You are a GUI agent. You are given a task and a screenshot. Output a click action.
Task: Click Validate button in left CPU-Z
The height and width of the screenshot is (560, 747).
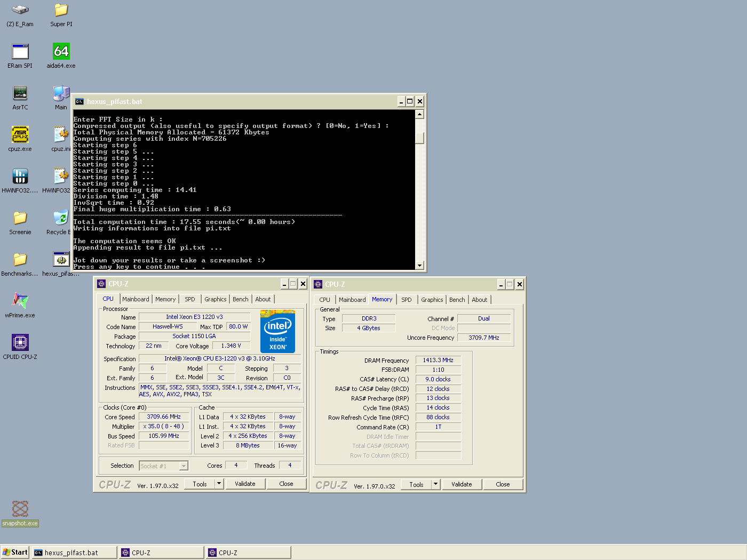click(245, 484)
